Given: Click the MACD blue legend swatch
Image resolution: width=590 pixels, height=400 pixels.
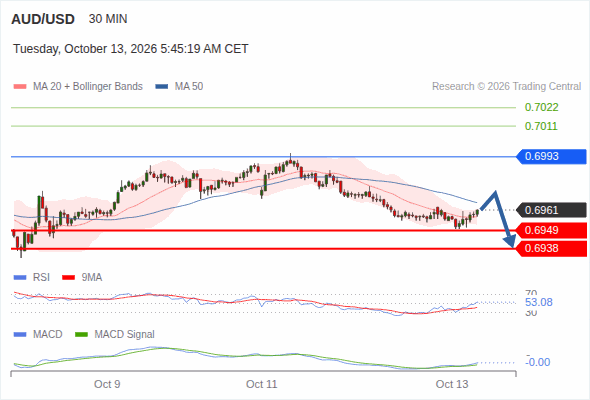Looking at the screenshot, I should point(20,334).
